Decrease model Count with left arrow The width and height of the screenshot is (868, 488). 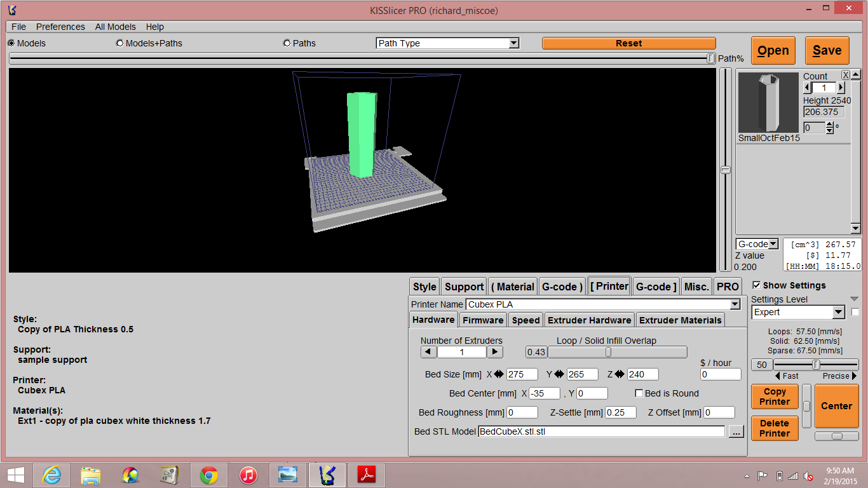808,88
